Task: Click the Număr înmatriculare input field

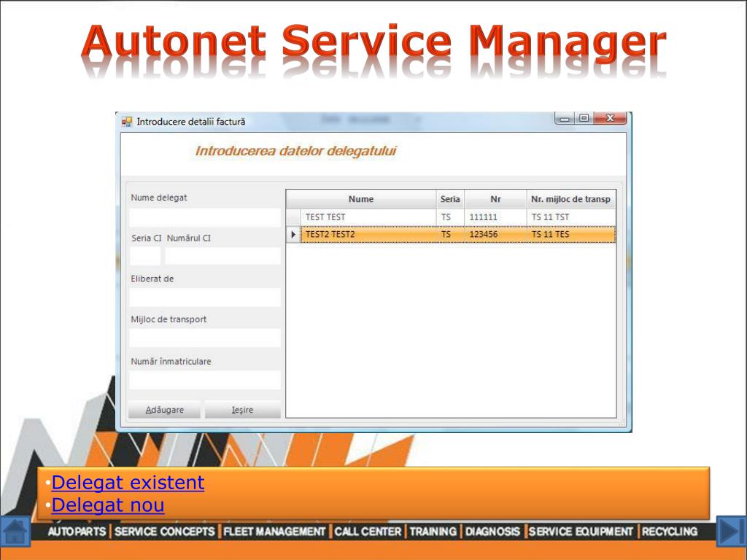Action: (x=205, y=381)
